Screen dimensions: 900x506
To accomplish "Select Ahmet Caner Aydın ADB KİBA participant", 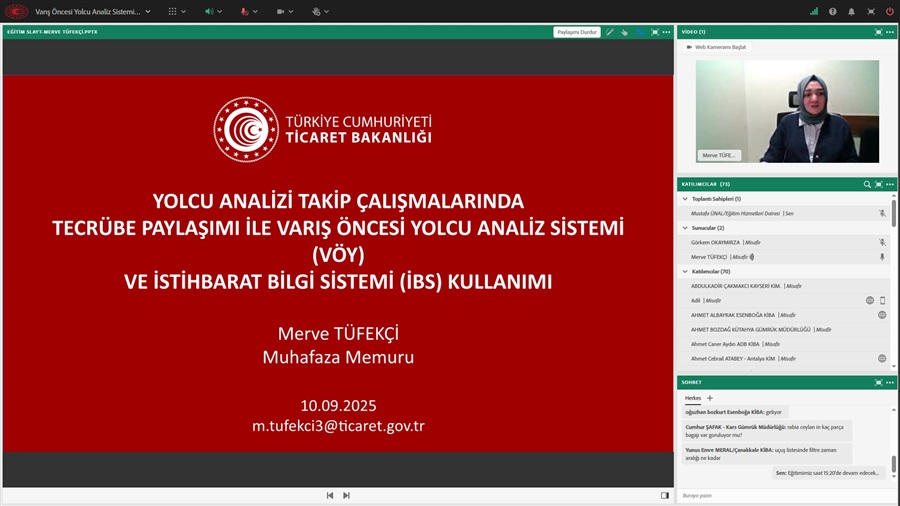I will click(x=783, y=344).
